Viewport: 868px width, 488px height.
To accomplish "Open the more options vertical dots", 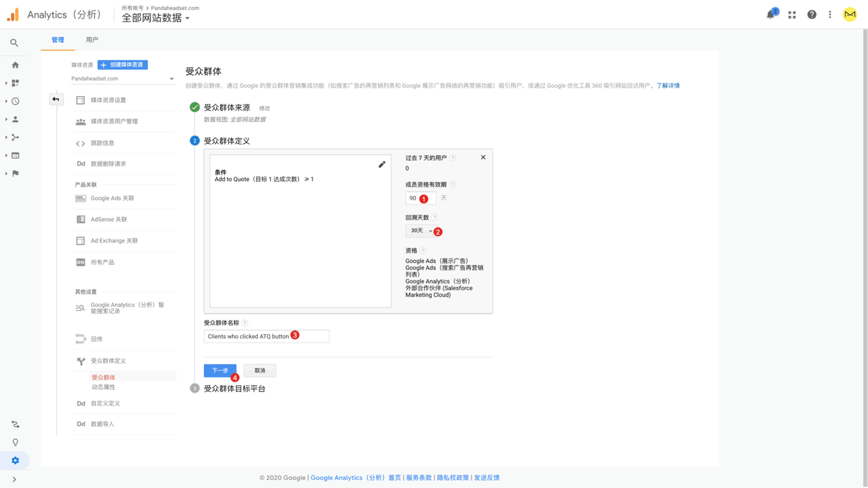I will 830,15.
